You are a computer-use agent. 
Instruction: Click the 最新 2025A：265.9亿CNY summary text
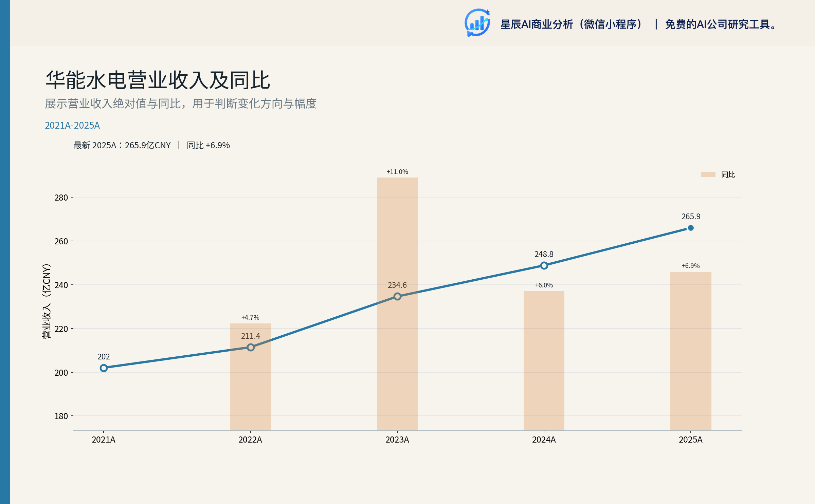click(x=122, y=145)
